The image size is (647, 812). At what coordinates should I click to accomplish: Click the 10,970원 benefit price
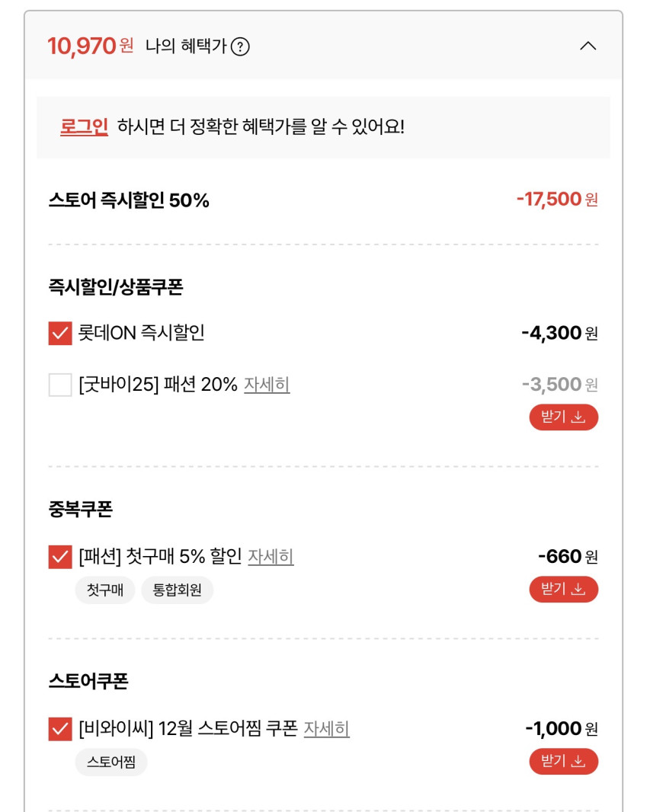tap(90, 46)
